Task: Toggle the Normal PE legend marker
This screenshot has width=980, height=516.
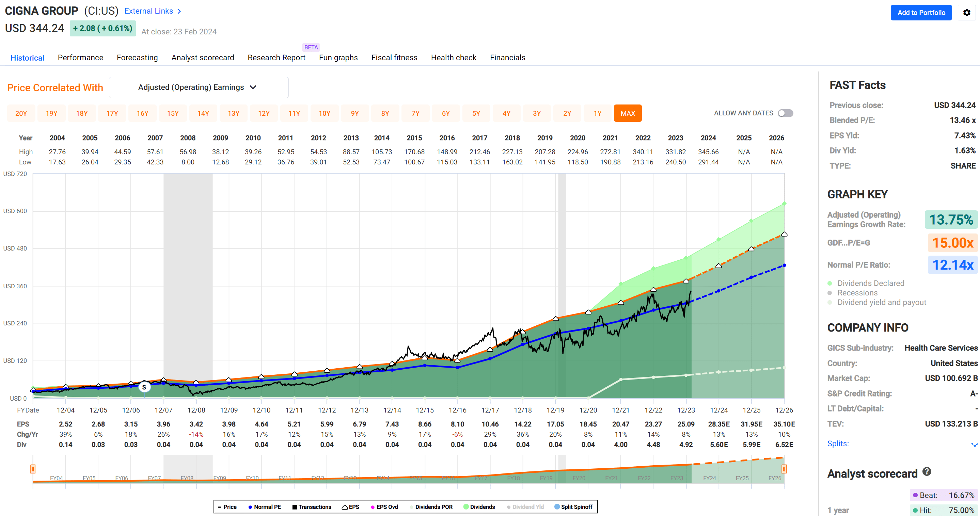Action: click(250, 507)
